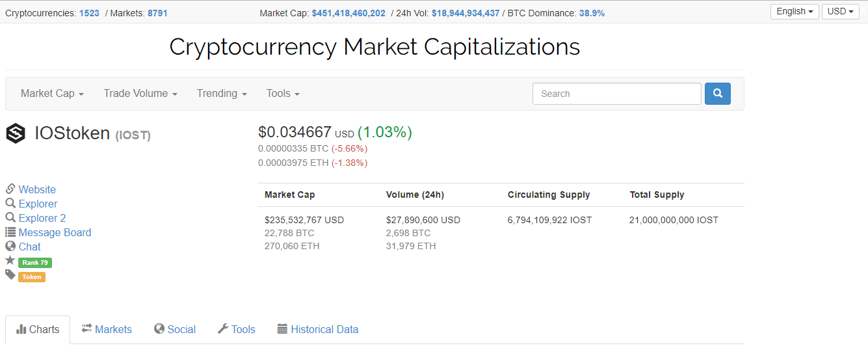Screen dimensions: 868x350
Task: Open the Social tab
Action: click(x=174, y=329)
